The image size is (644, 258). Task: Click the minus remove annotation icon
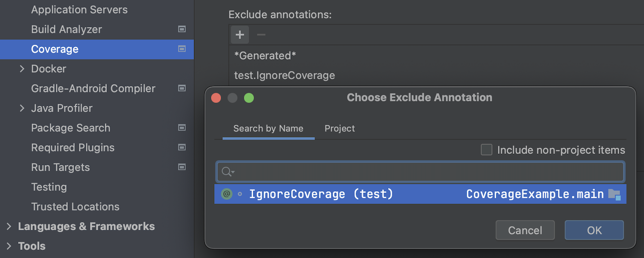(261, 35)
